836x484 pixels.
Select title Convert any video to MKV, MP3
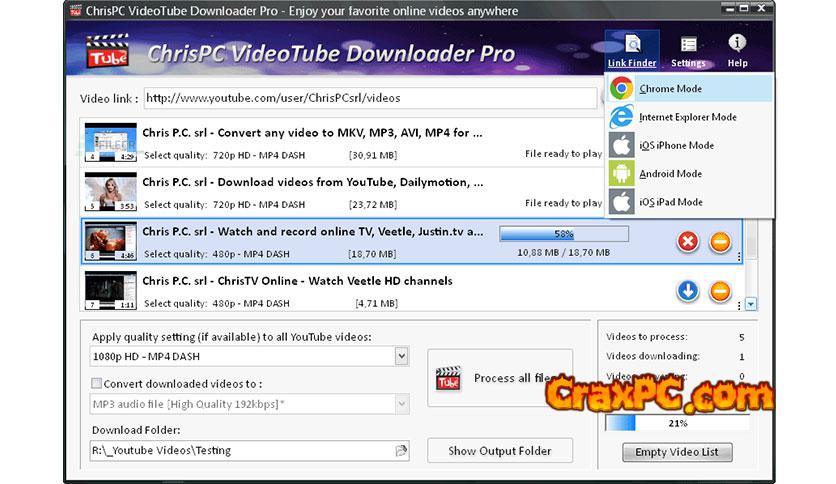pos(312,133)
